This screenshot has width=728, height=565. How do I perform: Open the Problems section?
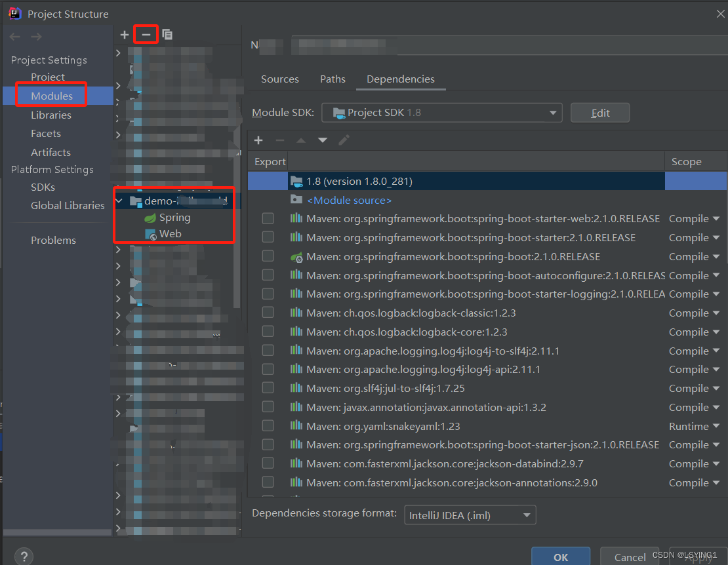(x=53, y=241)
